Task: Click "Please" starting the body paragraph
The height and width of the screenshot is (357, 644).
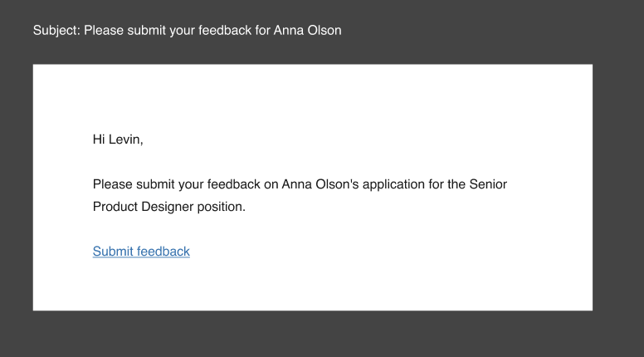Action: tap(112, 184)
